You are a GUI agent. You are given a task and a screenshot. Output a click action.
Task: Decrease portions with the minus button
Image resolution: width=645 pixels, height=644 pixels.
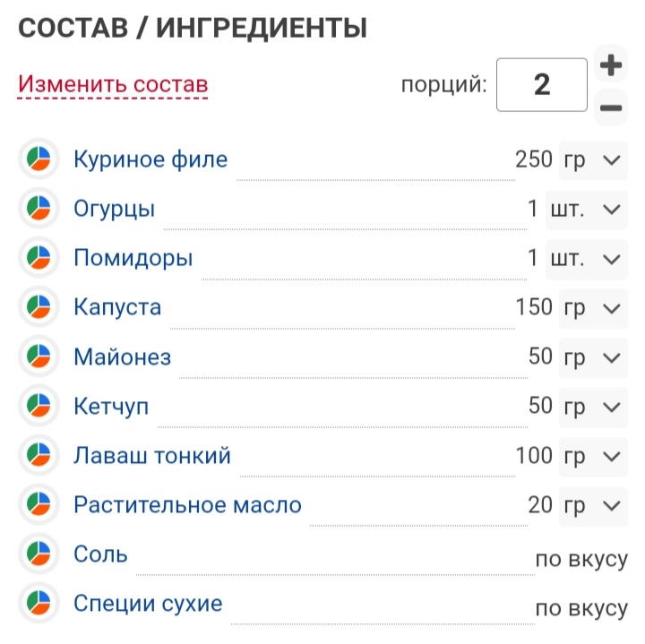[x=610, y=107]
